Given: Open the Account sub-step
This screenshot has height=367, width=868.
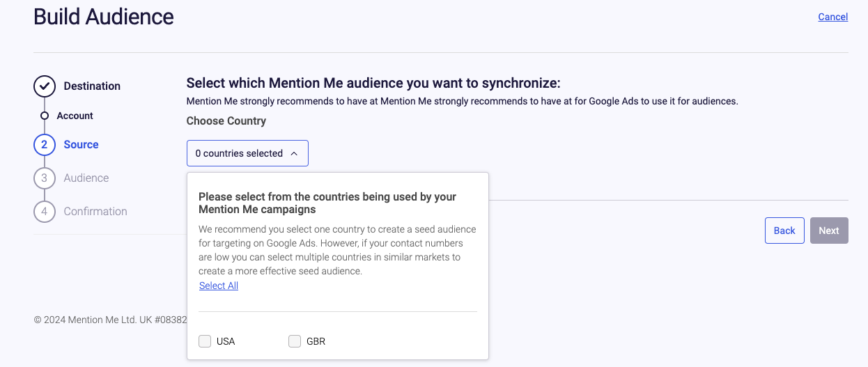Looking at the screenshot, I should point(75,116).
